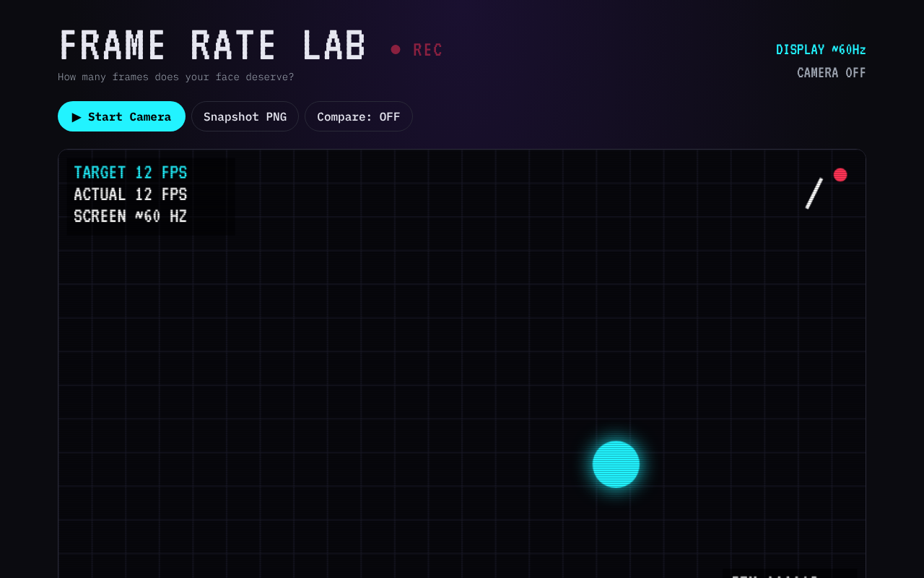Toggle the Compare: OFF mode
The image size is (924, 578).
click(x=358, y=116)
